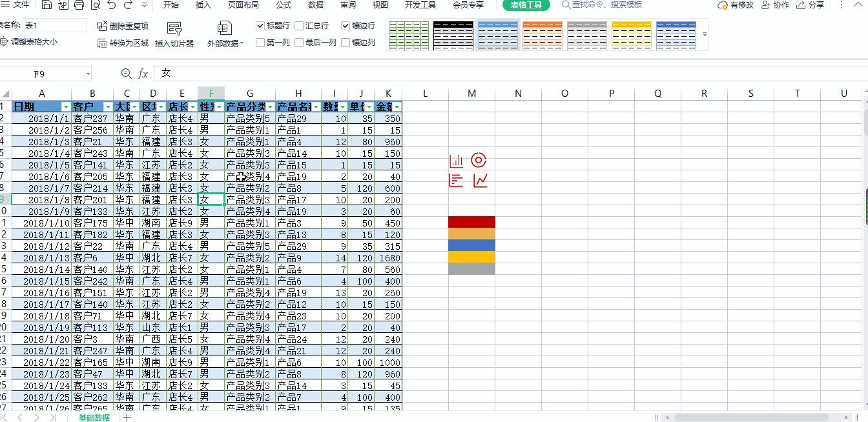
Task: Open the filter dropdown on 日期 column
Action: (x=66, y=106)
